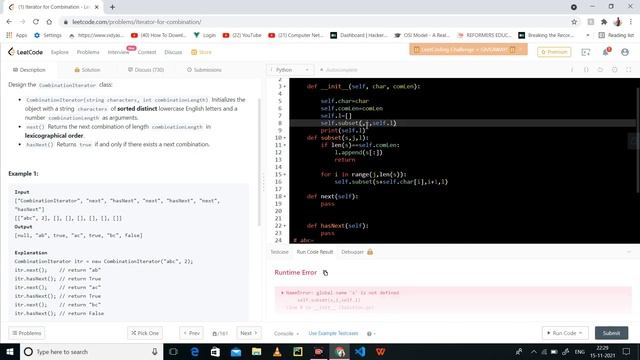The height and width of the screenshot is (360, 640).
Task: Open the notifications bell
Action: [605, 52]
